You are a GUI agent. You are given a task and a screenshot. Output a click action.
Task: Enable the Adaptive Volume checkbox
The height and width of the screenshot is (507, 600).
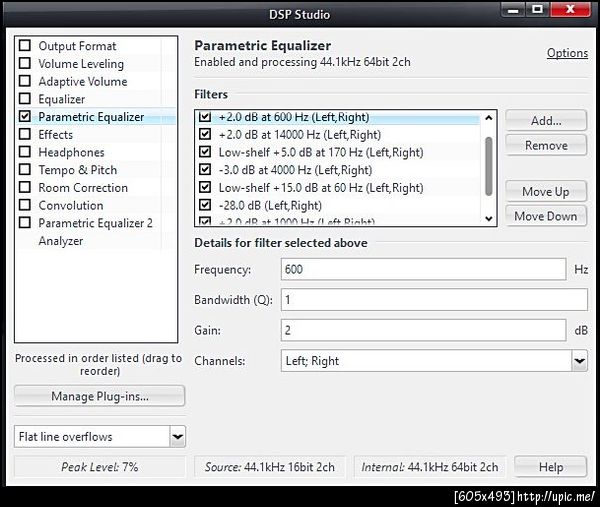pos(25,81)
